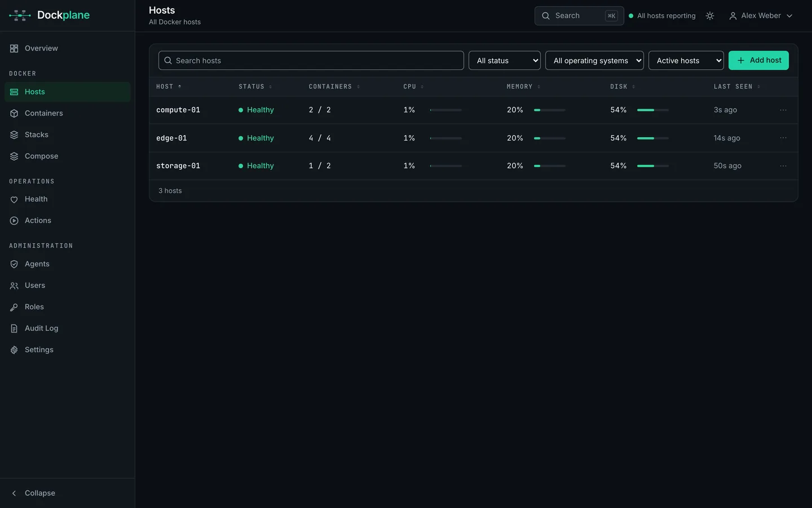Screen dimensions: 812x508
Task: Open the global Search box in header
Action: tap(579, 16)
